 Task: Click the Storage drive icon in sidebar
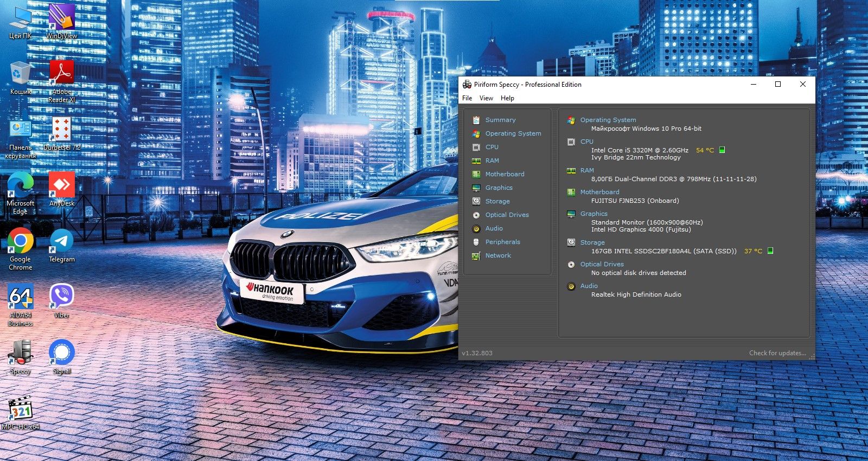click(x=476, y=201)
